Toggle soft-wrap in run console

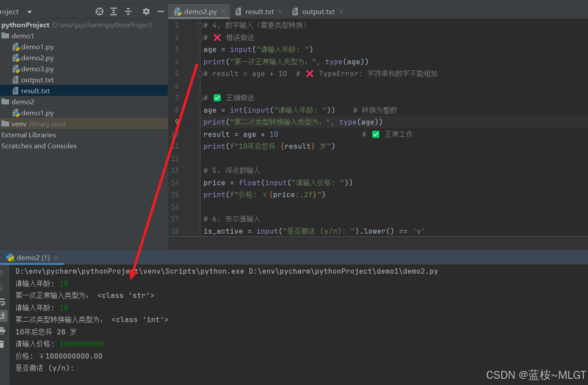(x=2, y=302)
